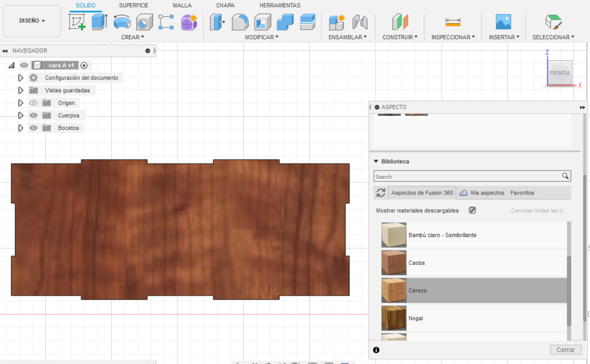Select the Create Sketch tool
Image resolution: width=590 pixels, height=364 pixels.
tap(77, 22)
